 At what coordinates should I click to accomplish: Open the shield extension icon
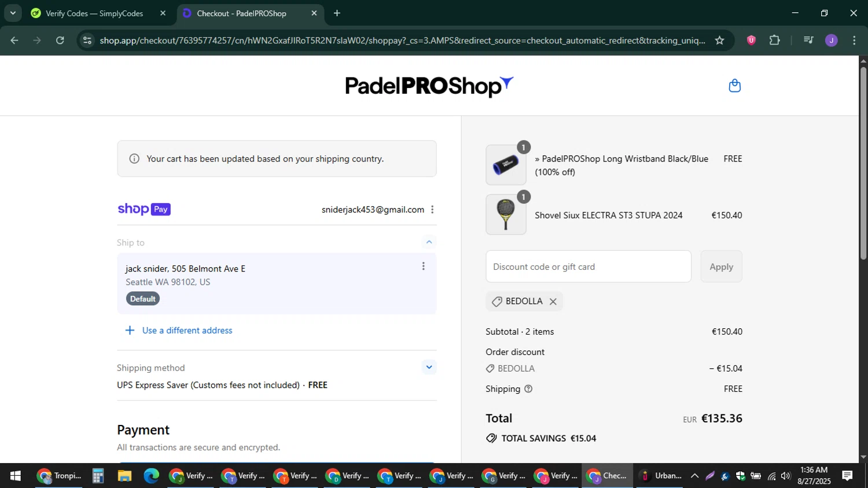751,41
